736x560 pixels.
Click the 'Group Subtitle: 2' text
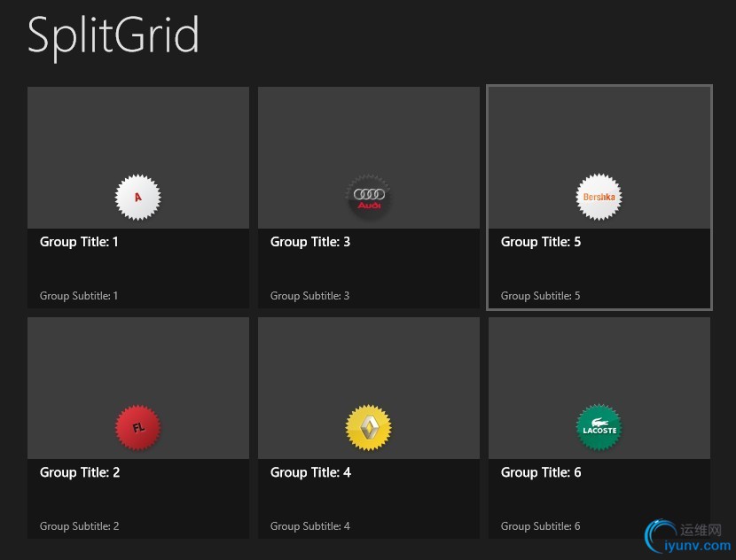(x=79, y=526)
